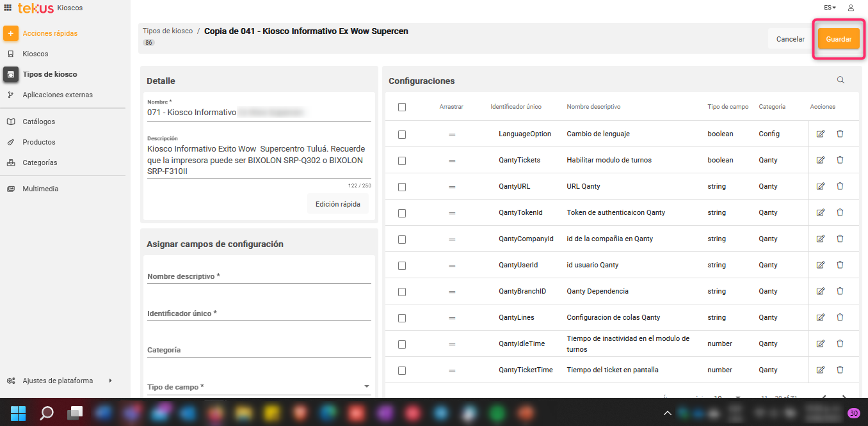Click the drag handle for QantyURL row
The image size is (868, 426).
(x=451, y=187)
